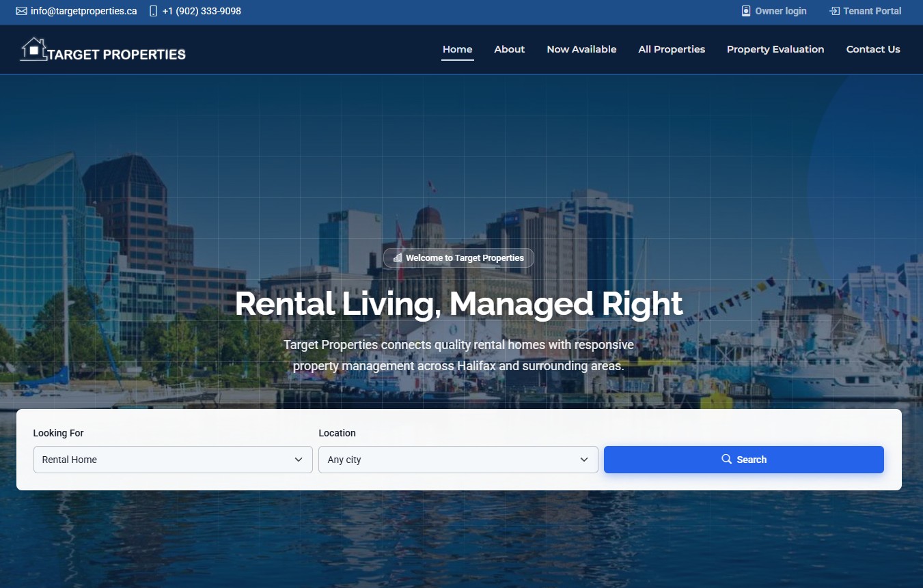Open the Contact Us page
This screenshot has width=923, height=588.
[873, 49]
